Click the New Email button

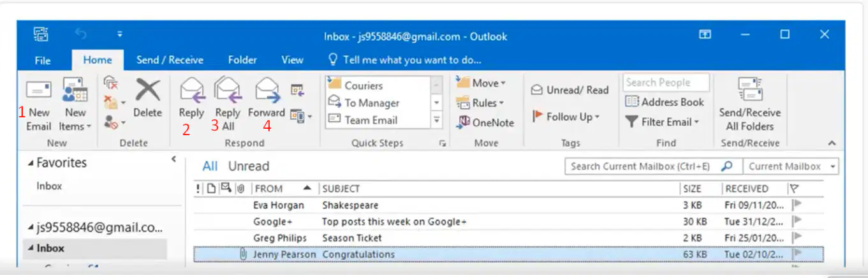point(38,105)
